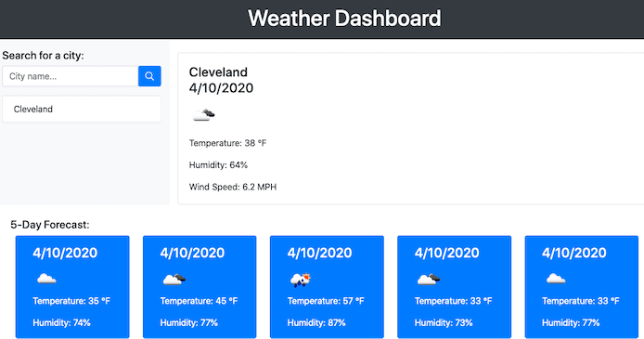The width and height of the screenshot is (644, 339).
Task: Click the Weather Dashboard header title
Action: 344,19
